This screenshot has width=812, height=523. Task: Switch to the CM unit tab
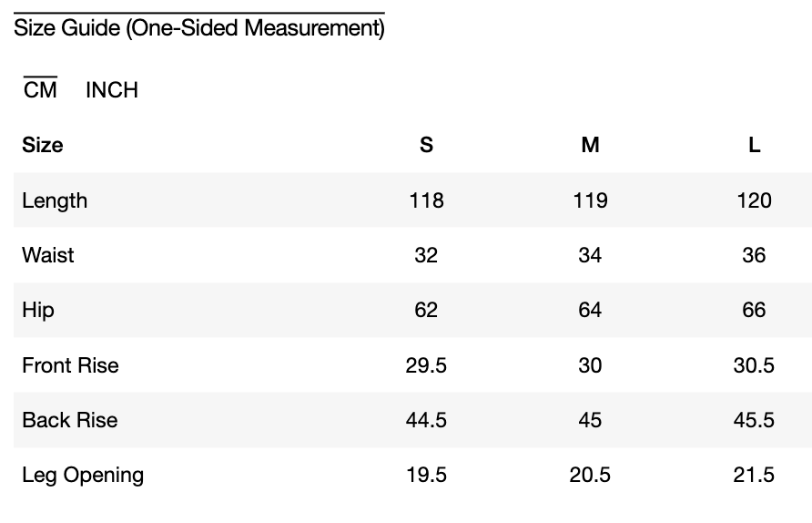[40, 90]
